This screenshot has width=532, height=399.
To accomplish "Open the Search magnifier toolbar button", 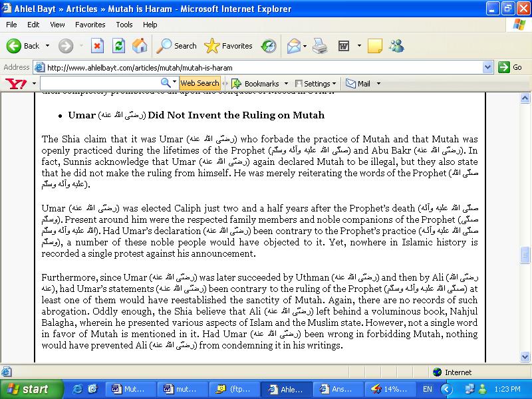I will [x=176, y=46].
